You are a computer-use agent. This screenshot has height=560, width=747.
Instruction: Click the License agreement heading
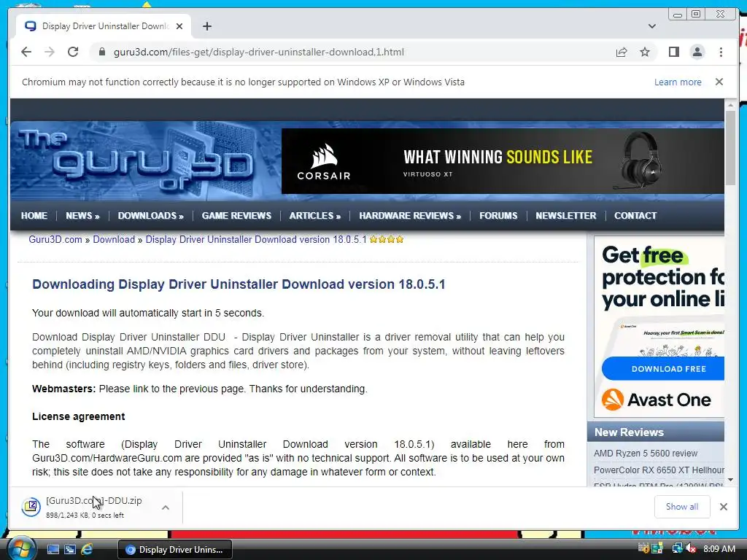tap(79, 416)
